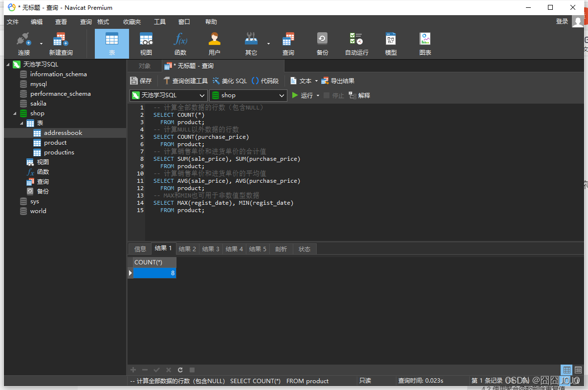Screen dimensions: 588x390
Task: Open the 格式 menu
Action: pyautogui.click(x=103, y=22)
